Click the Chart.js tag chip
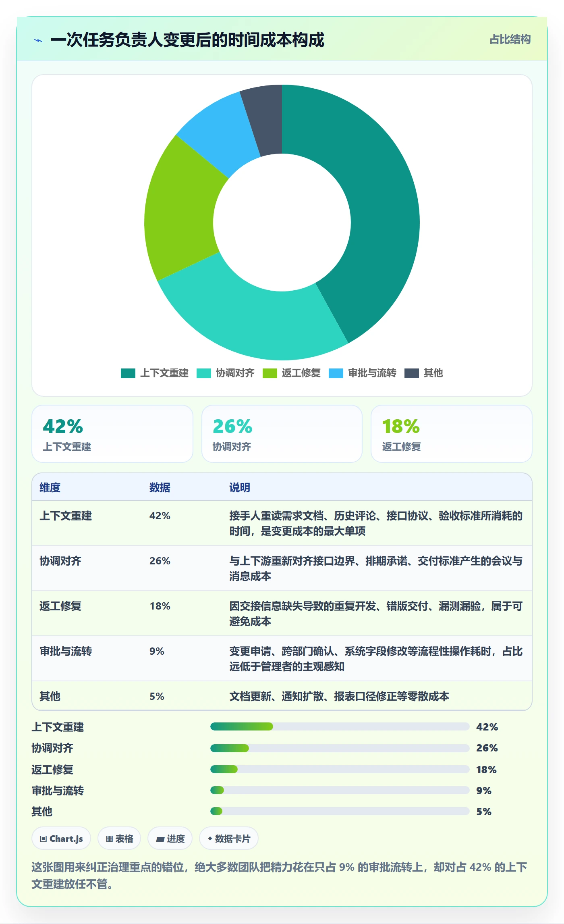 pos(61,839)
